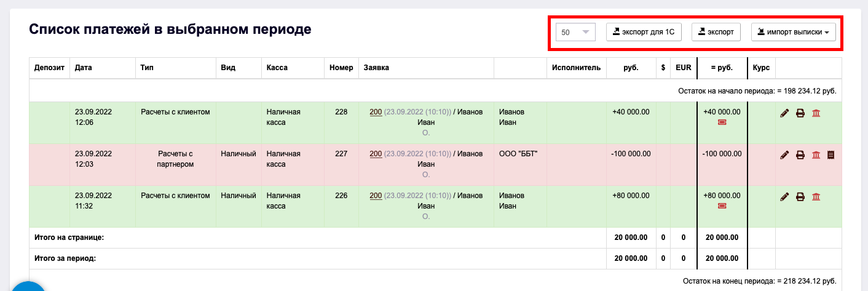Click bank icon for payment 226
The height and width of the screenshot is (291, 868).
click(816, 197)
